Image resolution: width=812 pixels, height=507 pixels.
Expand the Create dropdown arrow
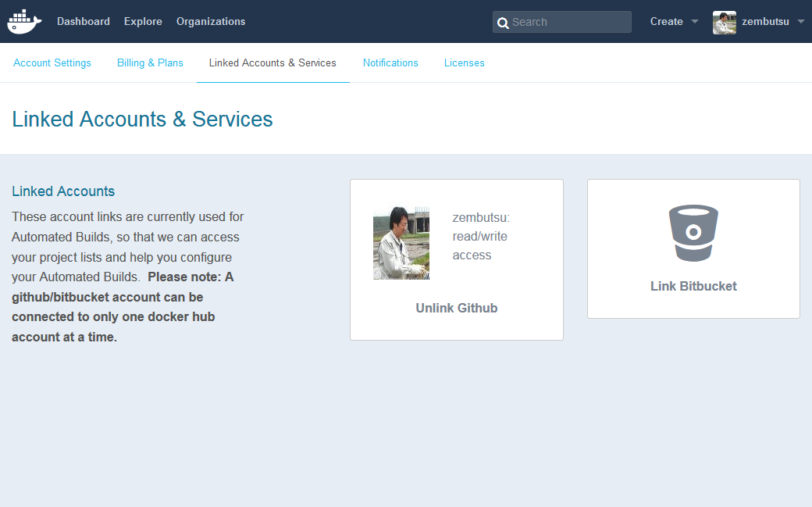tap(695, 22)
